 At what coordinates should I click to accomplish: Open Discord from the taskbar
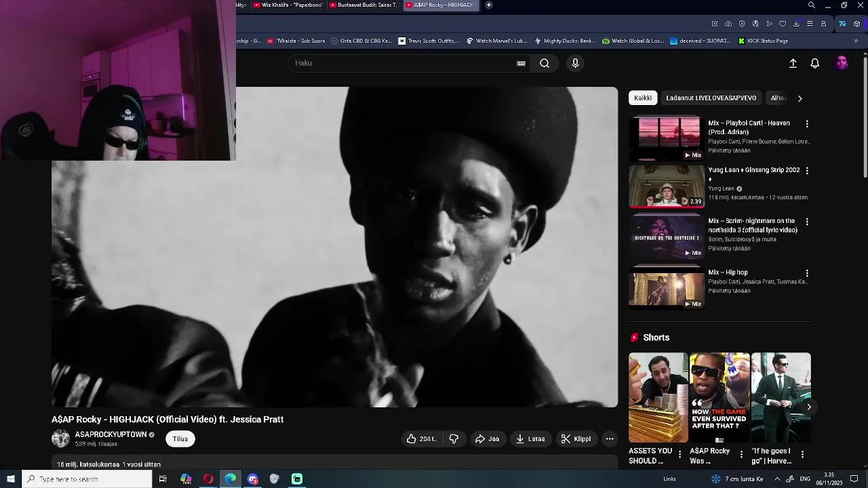tap(253, 479)
